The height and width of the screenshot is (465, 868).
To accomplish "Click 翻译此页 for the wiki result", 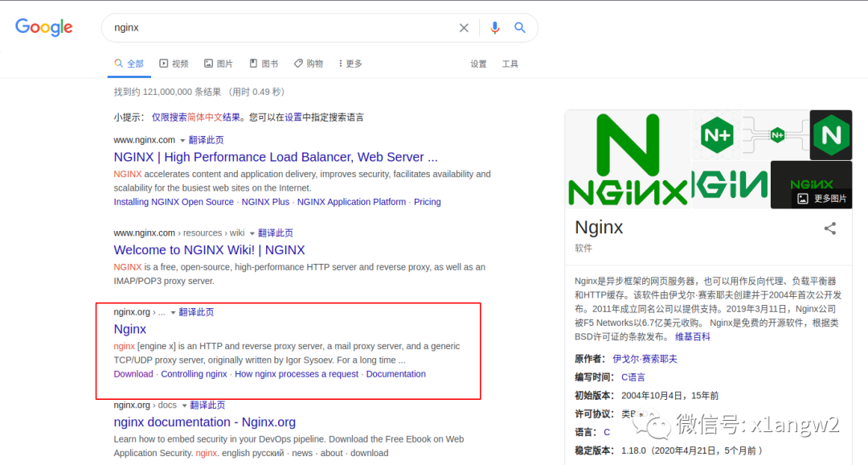I will point(276,232).
